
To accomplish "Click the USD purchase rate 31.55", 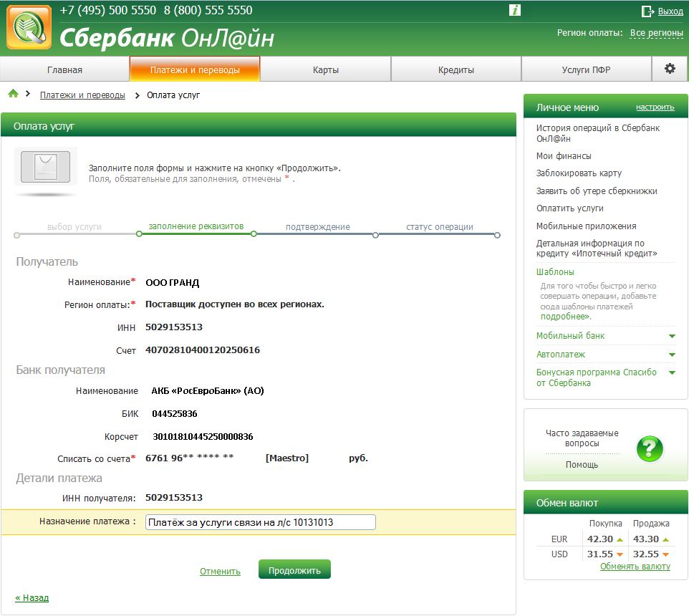I will tap(599, 554).
